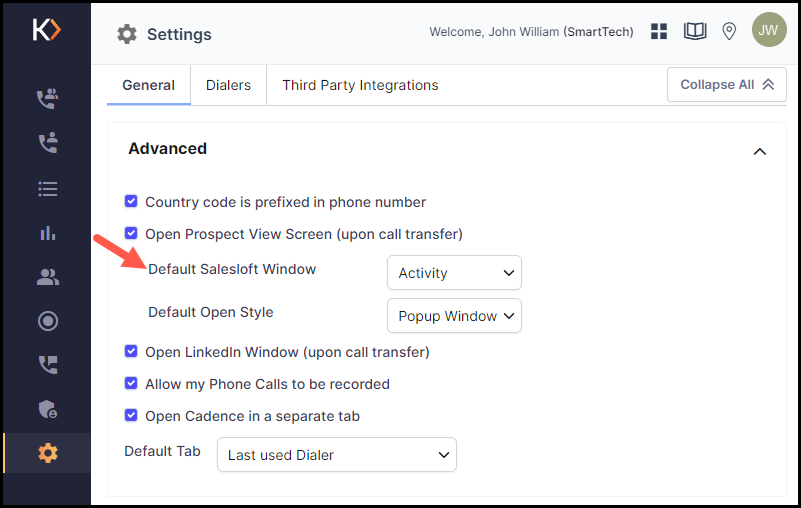This screenshot has width=801, height=508.
Task: Open the Default Tab Last used Dialer dropdown
Action: pos(337,454)
